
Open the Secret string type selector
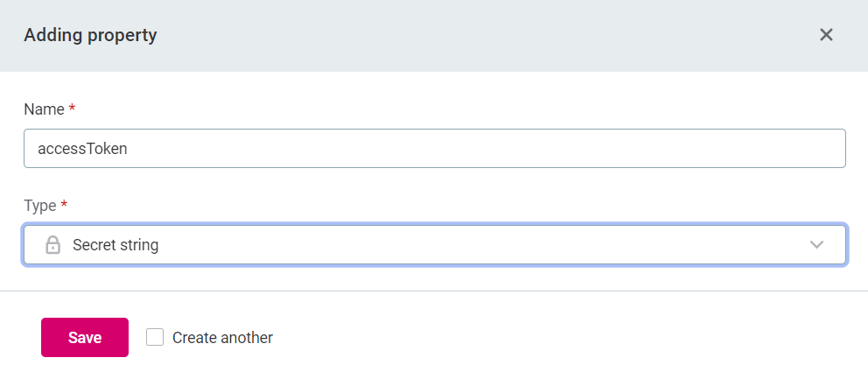click(434, 245)
